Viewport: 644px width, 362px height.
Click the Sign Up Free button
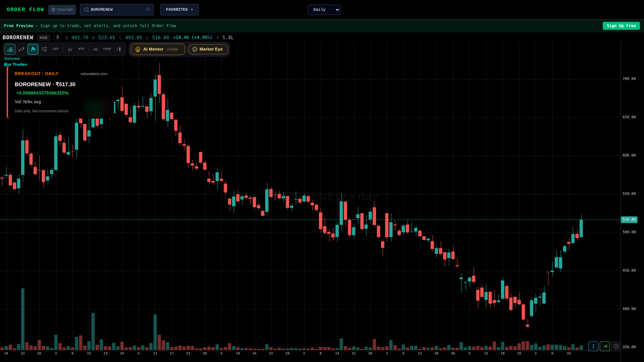(621, 25)
